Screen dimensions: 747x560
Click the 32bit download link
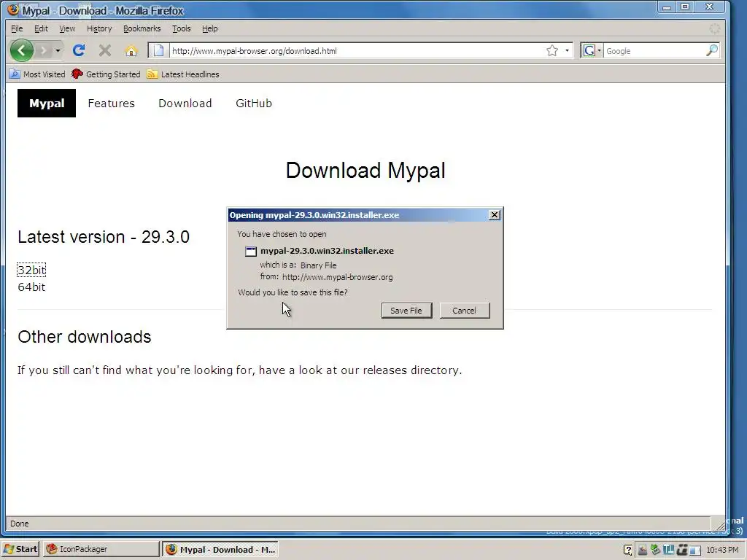pyautogui.click(x=31, y=270)
